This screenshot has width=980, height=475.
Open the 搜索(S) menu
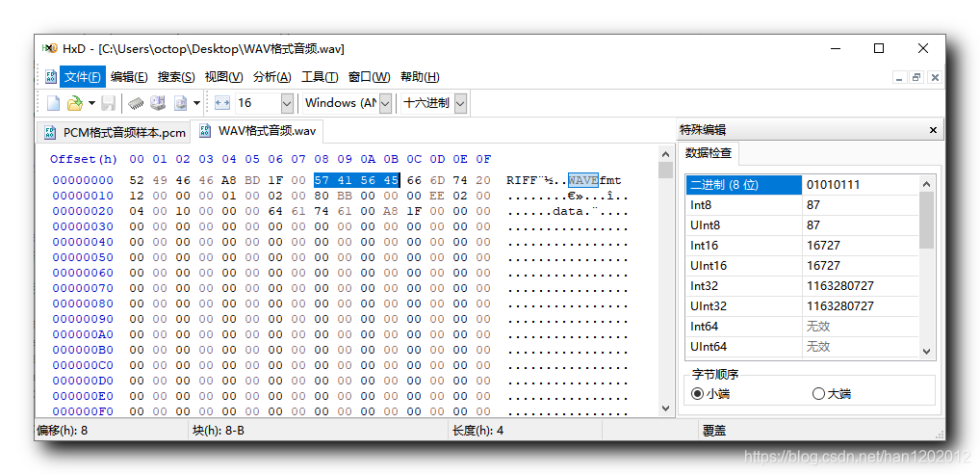point(176,77)
